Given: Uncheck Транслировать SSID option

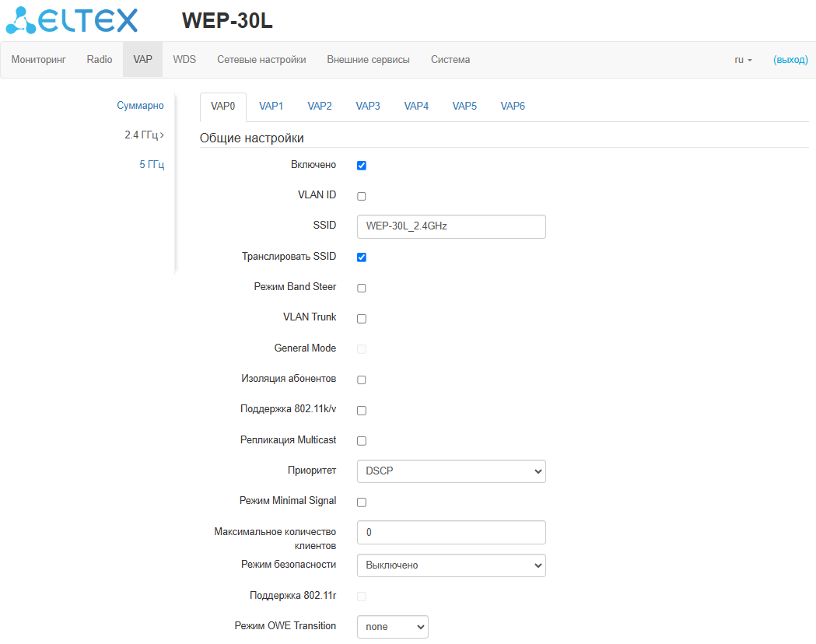Looking at the screenshot, I should pos(362,257).
